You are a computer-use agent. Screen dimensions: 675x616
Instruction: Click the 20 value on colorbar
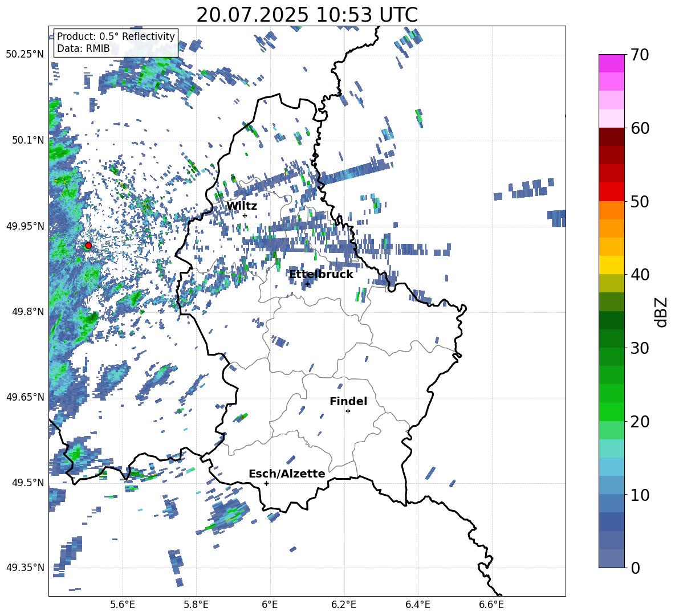point(640,422)
